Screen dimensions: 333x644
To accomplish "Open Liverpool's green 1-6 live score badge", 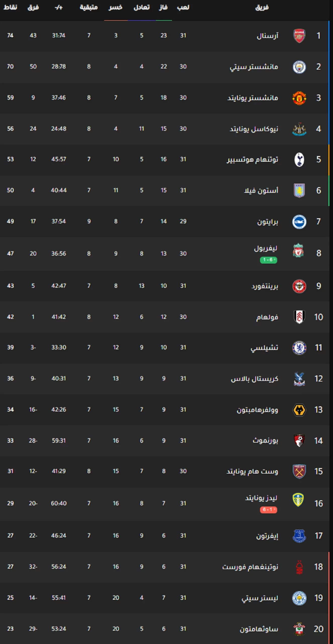I will tap(268, 260).
